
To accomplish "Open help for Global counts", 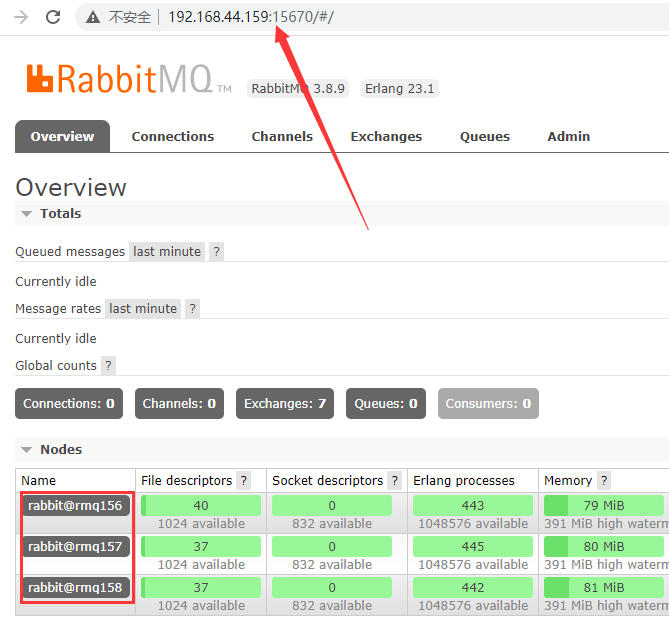I will click(108, 366).
